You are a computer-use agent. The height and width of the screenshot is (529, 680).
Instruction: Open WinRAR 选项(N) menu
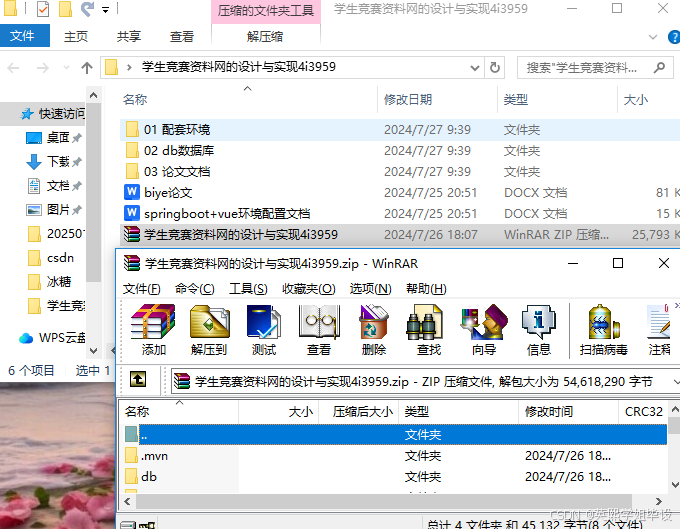click(370, 288)
